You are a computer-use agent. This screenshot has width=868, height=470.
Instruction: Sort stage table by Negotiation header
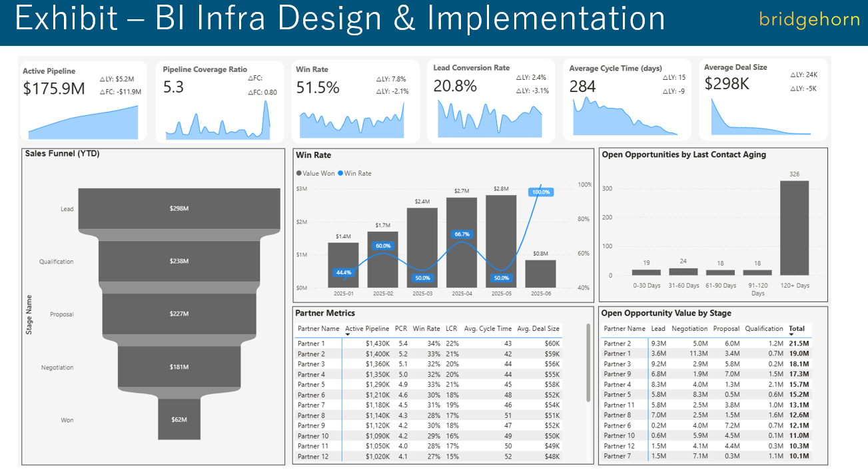coord(689,328)
